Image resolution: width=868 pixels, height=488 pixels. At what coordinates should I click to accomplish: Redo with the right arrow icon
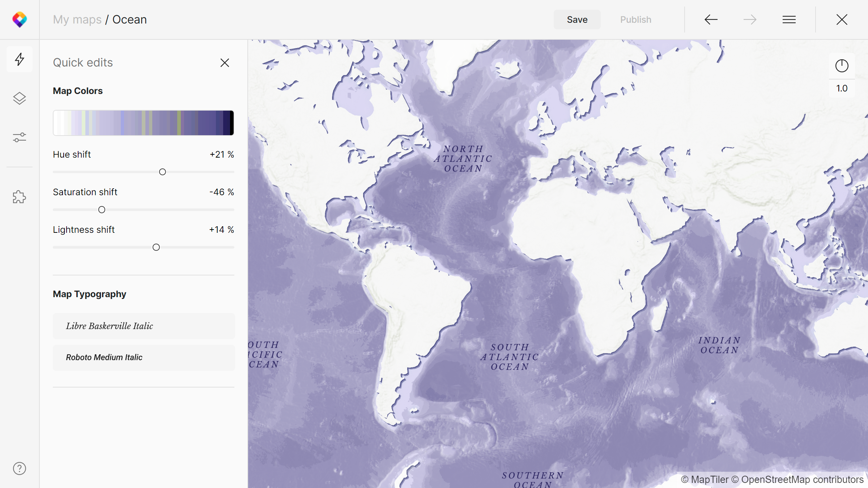(750, 20)
